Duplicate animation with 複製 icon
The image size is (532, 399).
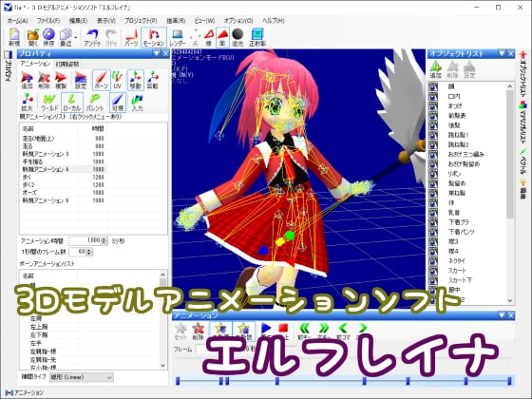[61, 81]
